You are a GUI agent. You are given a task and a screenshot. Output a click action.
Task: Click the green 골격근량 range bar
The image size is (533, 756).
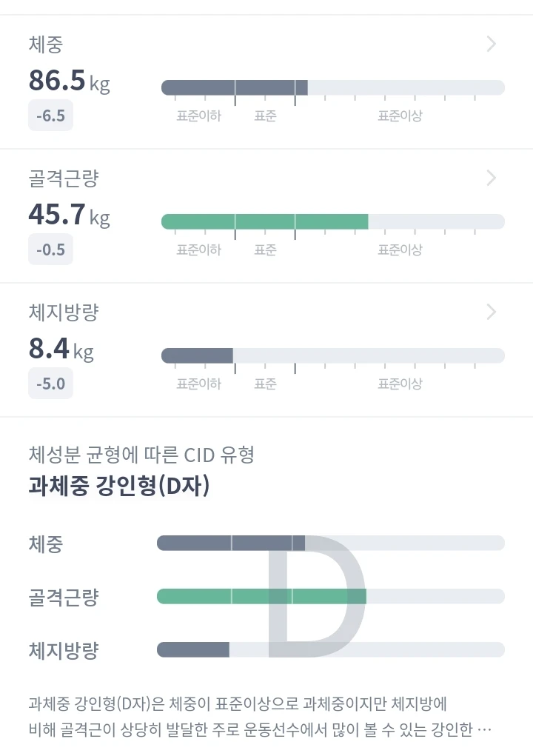pos(333,222)
